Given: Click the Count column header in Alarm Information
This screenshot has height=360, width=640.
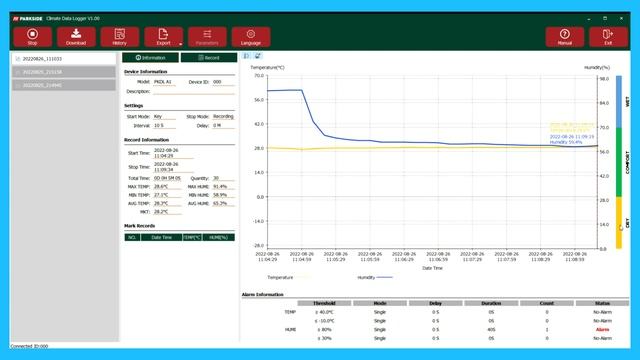Looking at the screenshot, I should point(547,303).
